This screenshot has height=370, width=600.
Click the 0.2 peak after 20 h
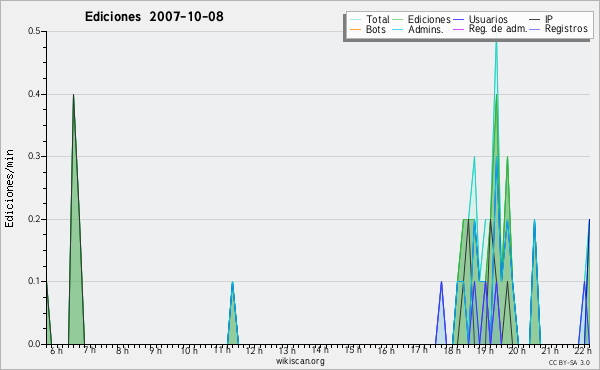[x=534, y=221]
